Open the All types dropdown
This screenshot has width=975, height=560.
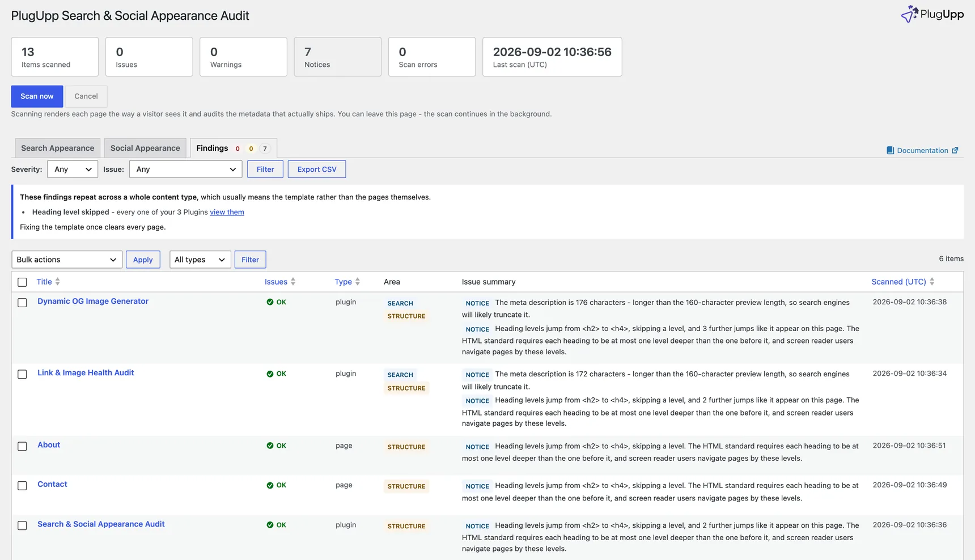click(x=200, y=260)
